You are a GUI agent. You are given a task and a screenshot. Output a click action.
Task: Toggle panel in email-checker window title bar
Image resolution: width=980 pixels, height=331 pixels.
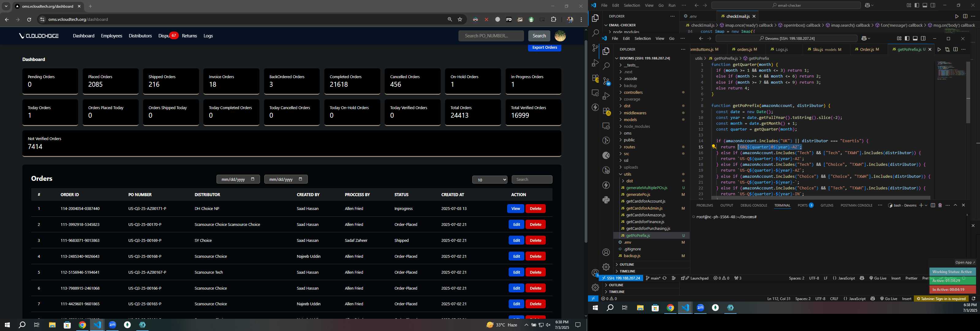[925, 5]
